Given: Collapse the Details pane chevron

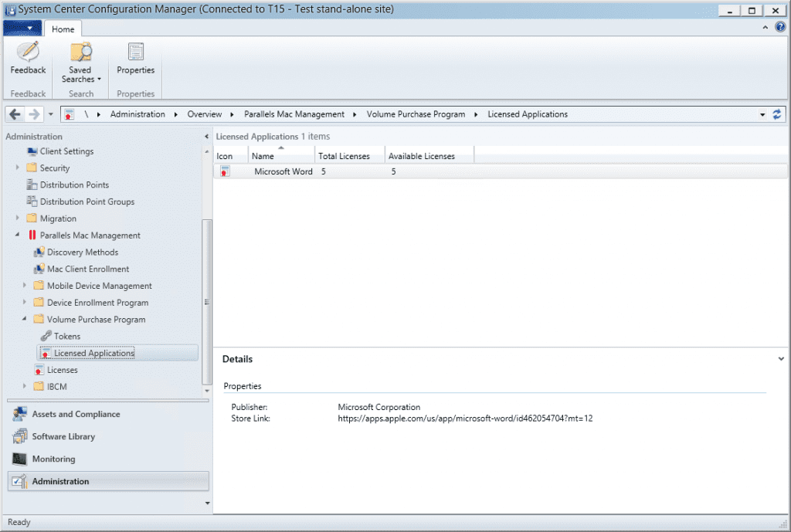Looking at the screenshot, I should click(782, 359).
